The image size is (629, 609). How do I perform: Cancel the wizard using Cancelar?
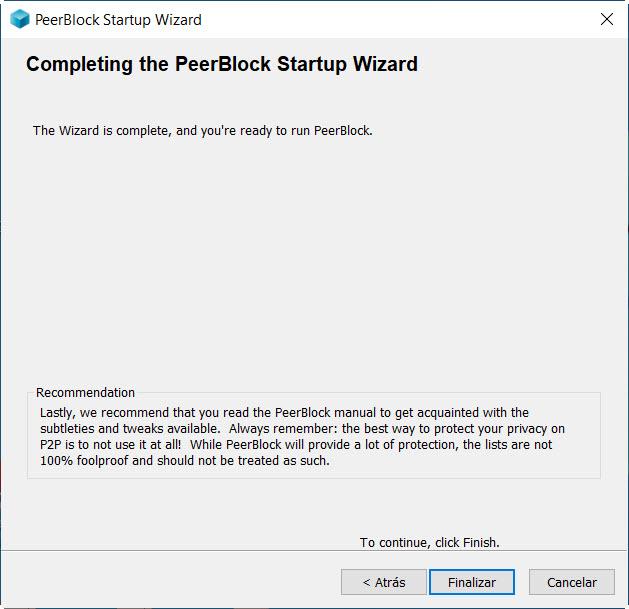572,582
